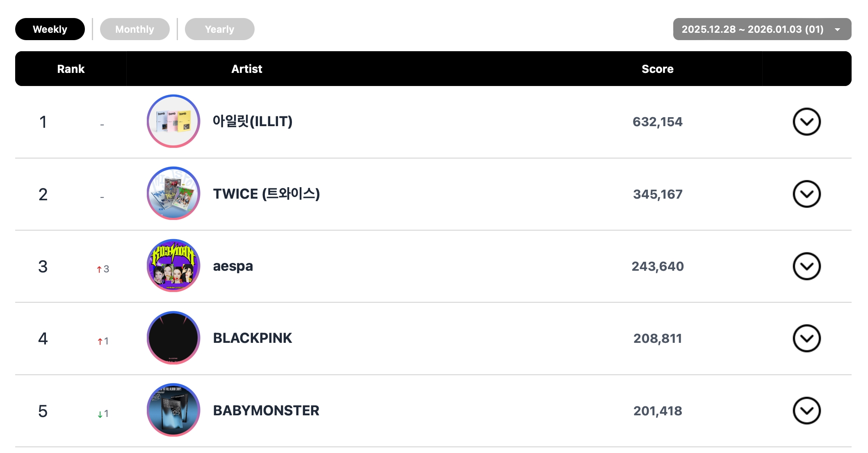Click BABYMONSTER's album cover thumbnail
The height and width of the screenshot is (453, 868).
click(x=173, y=410)
